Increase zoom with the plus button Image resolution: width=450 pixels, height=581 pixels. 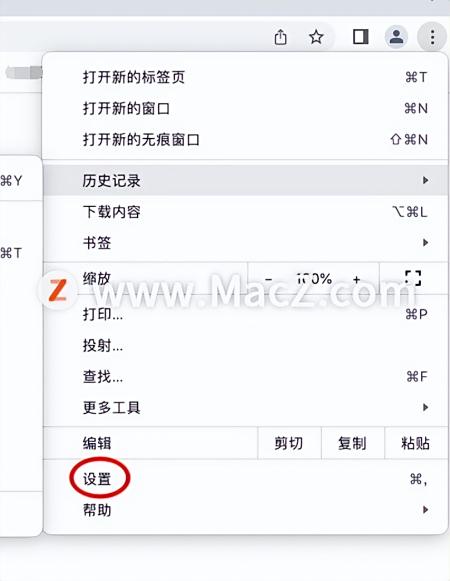click(357, 279)
